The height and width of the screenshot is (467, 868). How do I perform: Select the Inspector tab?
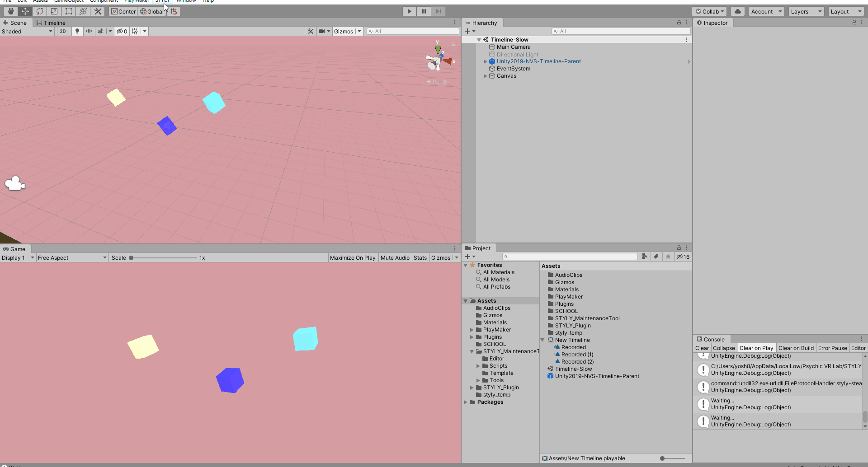pos(712,23)
